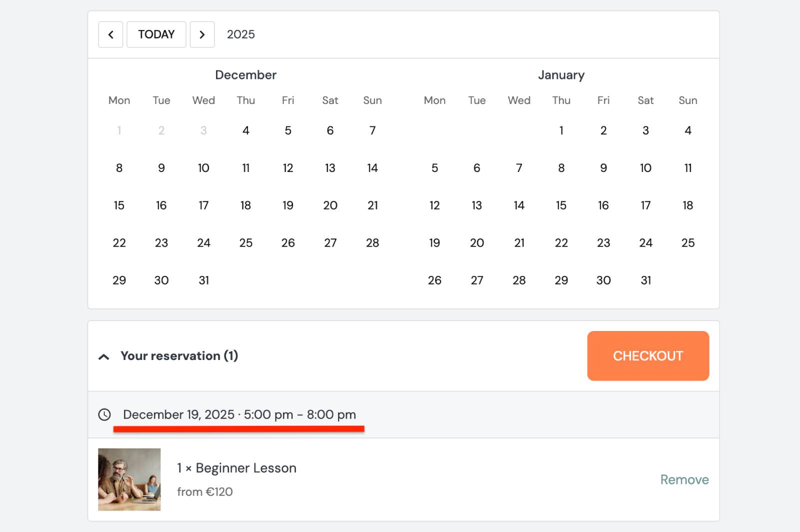Screen dimensions: 800x532
Task: Select January 24 on the calendar
Action: (x=645, y=243)
